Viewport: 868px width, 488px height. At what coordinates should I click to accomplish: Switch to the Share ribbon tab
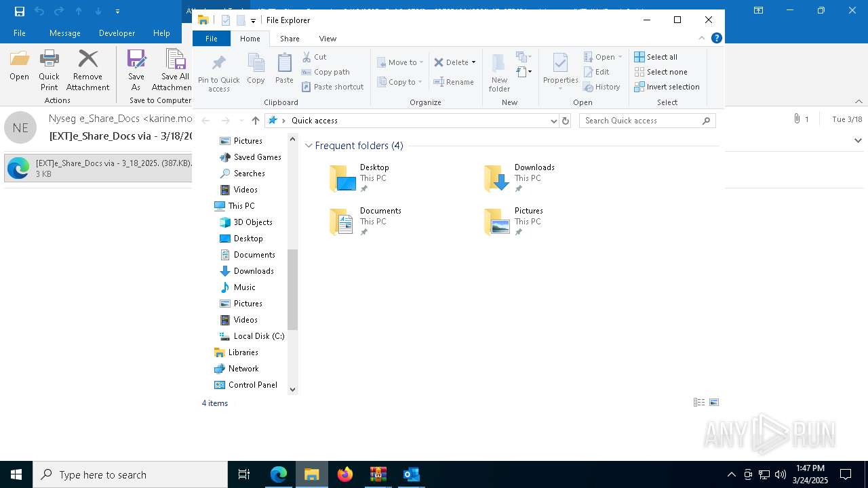[290, 39]
